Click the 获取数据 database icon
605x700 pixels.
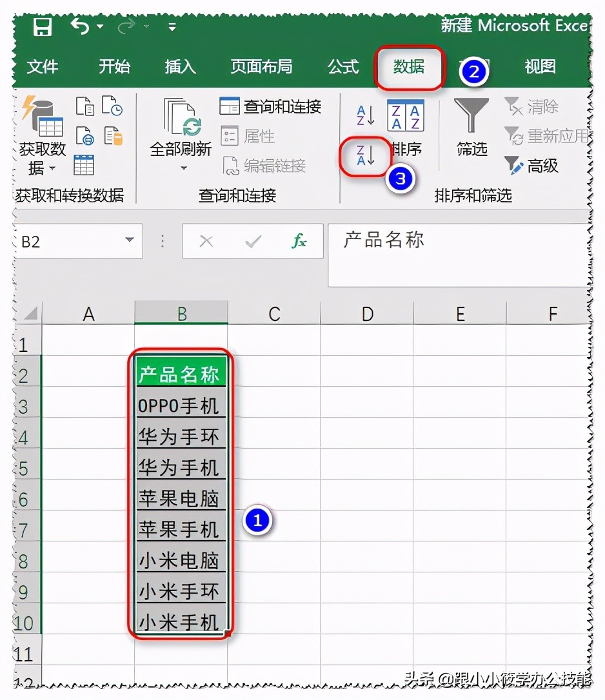[43, 116]
